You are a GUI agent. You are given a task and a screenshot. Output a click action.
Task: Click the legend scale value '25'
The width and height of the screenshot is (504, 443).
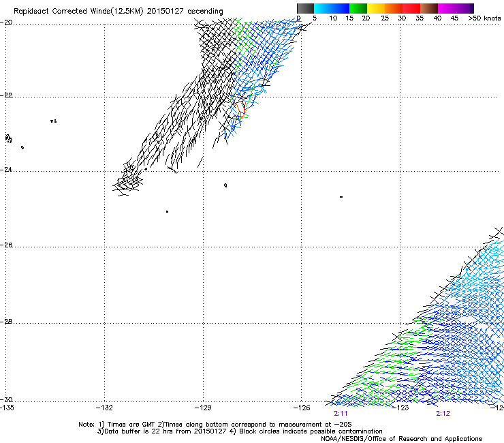[x=385, y=18]
